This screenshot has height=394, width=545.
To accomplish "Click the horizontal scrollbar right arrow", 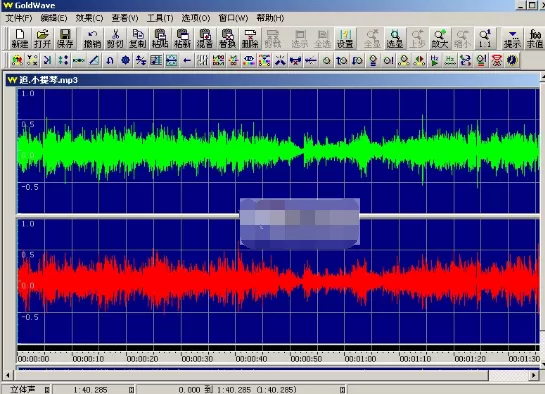I will tap(534, 375).
